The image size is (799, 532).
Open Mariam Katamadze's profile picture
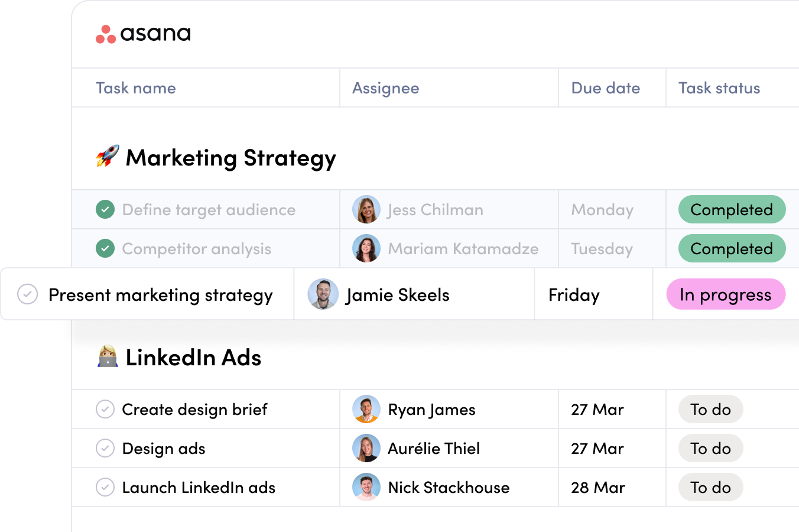tap(366, 249)
